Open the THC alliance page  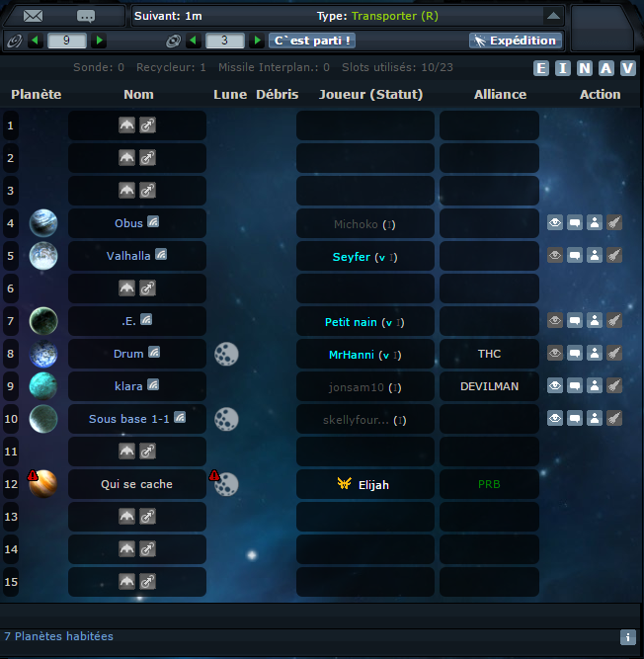(489, 354)
